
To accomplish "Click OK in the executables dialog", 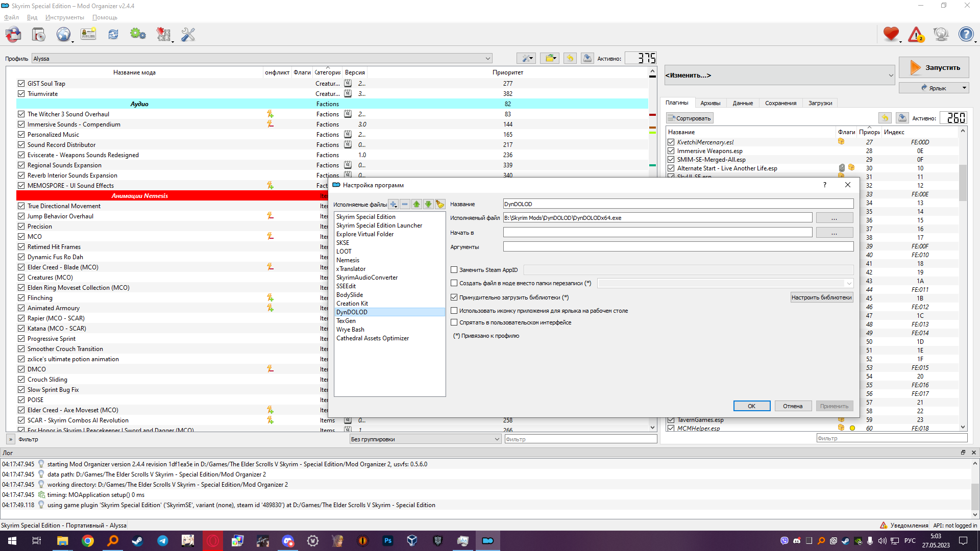I will 751,406.
